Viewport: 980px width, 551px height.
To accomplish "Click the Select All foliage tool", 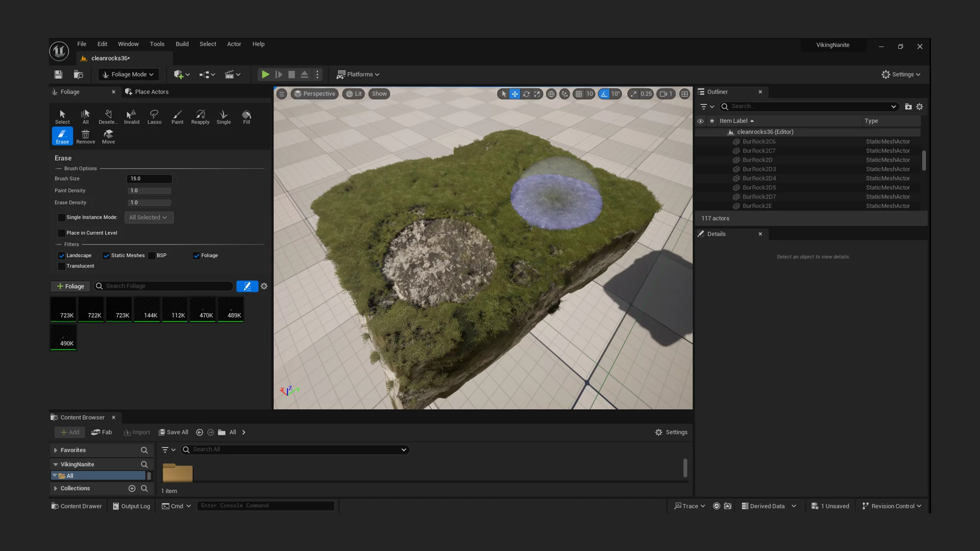I will tap(85, 117).
